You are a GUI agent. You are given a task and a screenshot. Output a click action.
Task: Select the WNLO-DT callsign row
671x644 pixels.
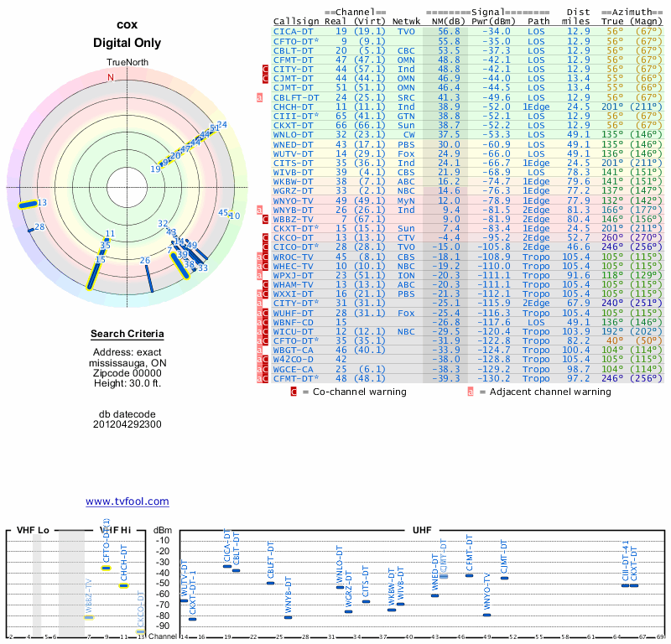(x=295, y=134)
